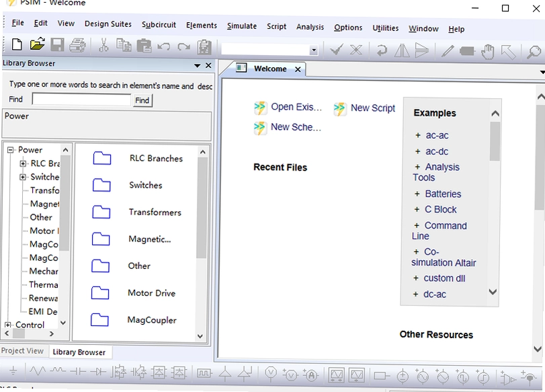Collapse the Power tree node
The height and width of the screenshot is (392, 545).
11,150
